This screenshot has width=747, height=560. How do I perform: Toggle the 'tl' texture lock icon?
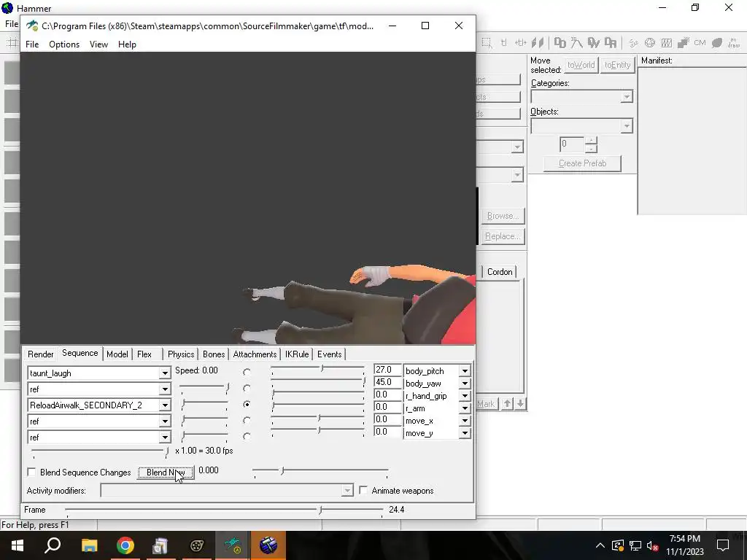click(x=503, y=43)
